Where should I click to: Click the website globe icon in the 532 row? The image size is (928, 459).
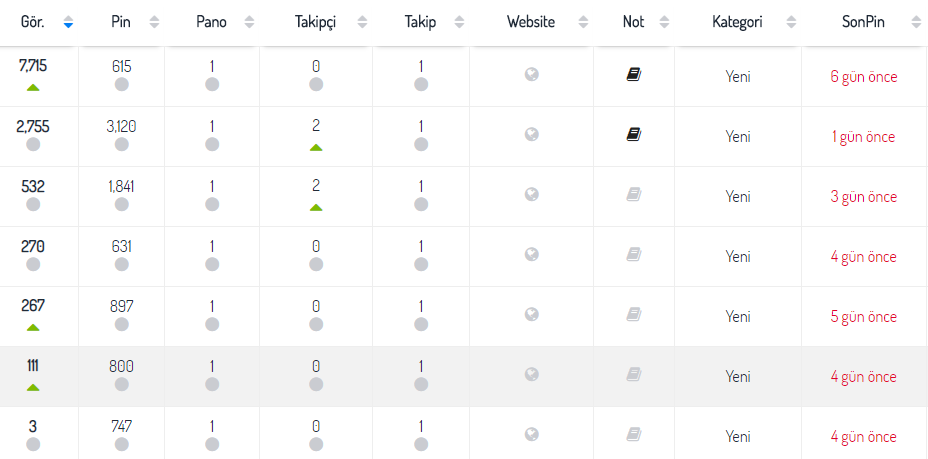[531, 194]
